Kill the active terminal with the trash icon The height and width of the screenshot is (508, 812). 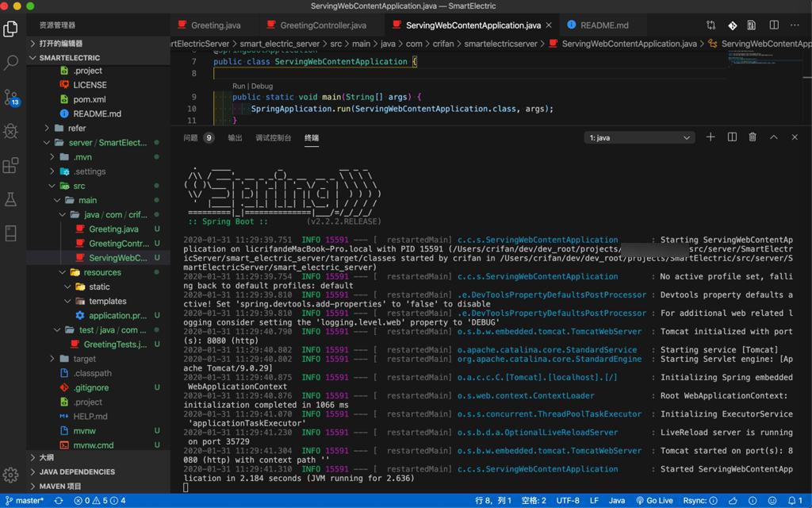(753, 137)
